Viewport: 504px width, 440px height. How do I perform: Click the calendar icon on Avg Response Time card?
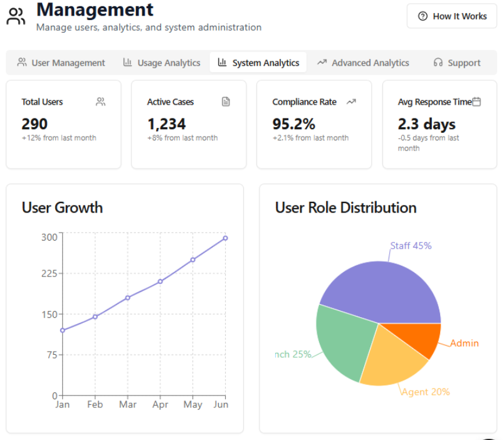476,102
